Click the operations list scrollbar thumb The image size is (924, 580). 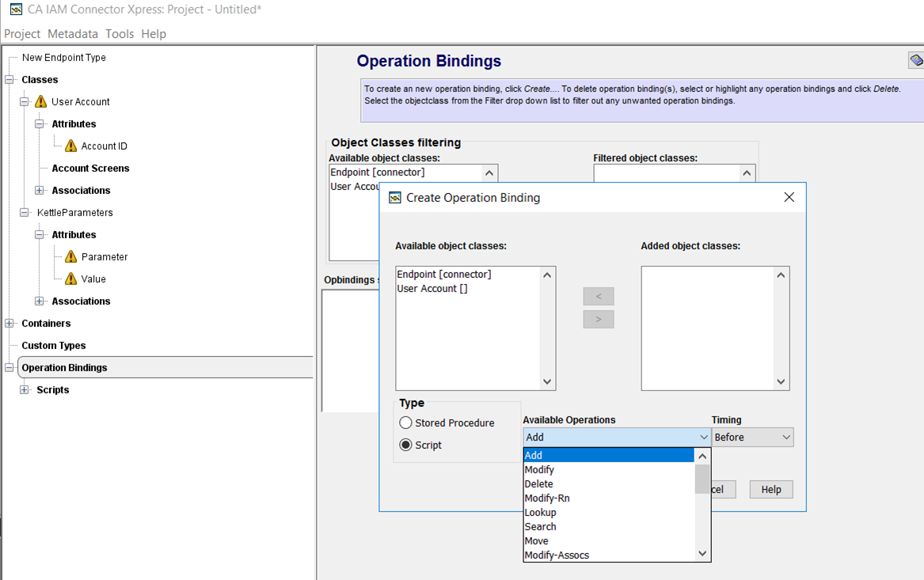click(x=702, y=479)
